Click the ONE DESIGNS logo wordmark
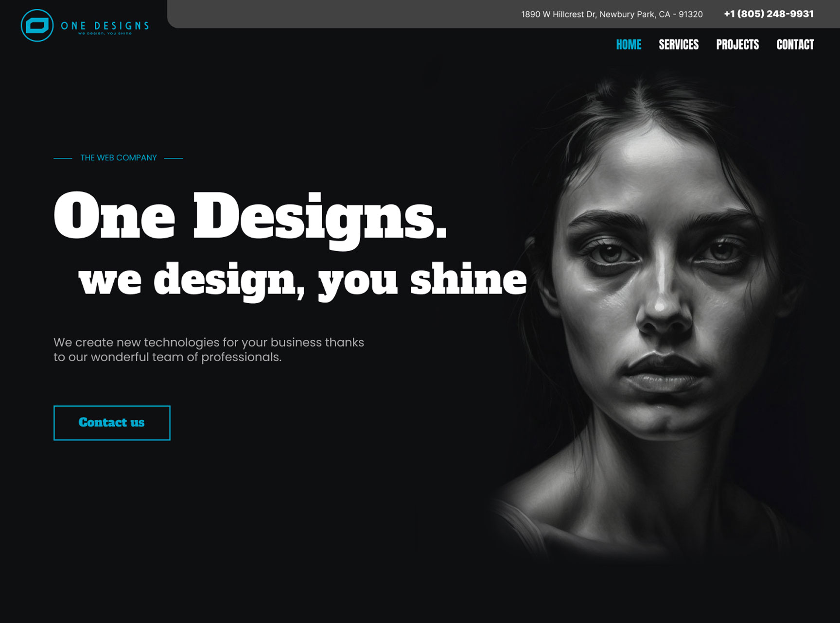840x623 pixels. [x=105, y=25]
